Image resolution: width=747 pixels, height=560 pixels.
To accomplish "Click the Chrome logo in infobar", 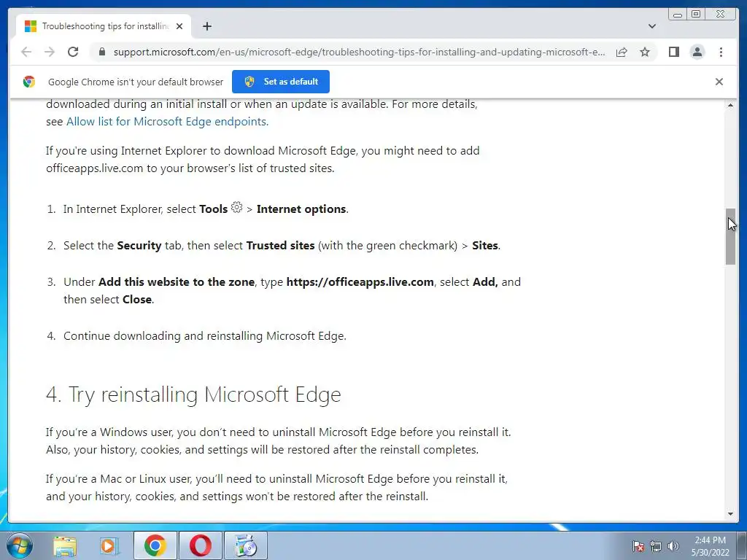I will click(29, 82).
